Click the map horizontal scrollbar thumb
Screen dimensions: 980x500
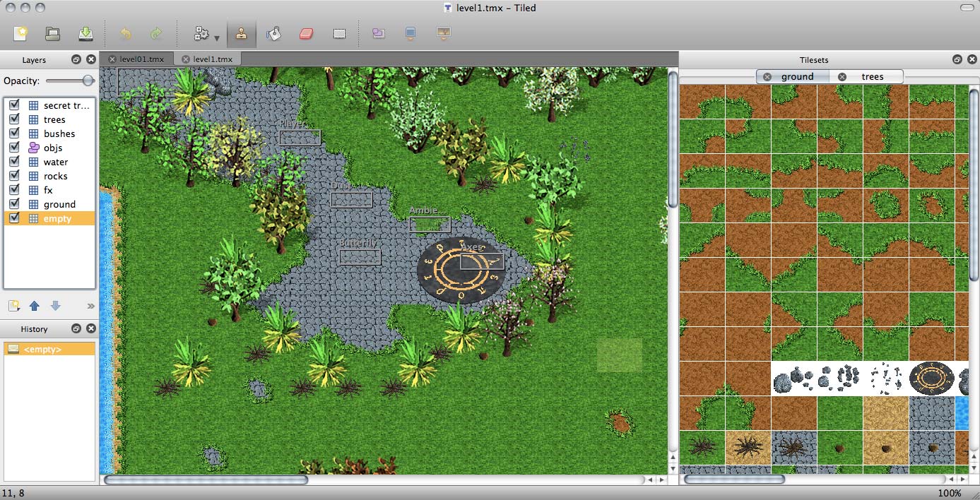pos(206,480)
